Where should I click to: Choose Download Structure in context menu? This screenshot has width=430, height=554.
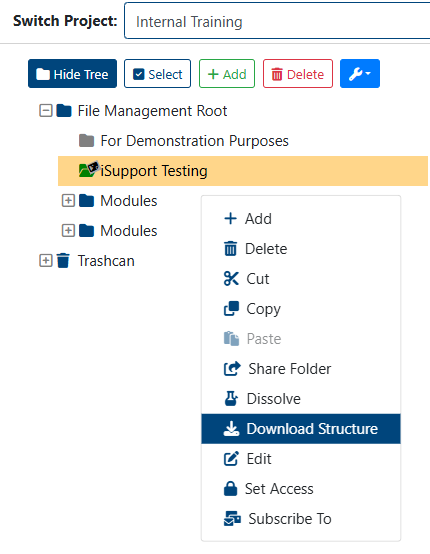[x=301, y=429]
